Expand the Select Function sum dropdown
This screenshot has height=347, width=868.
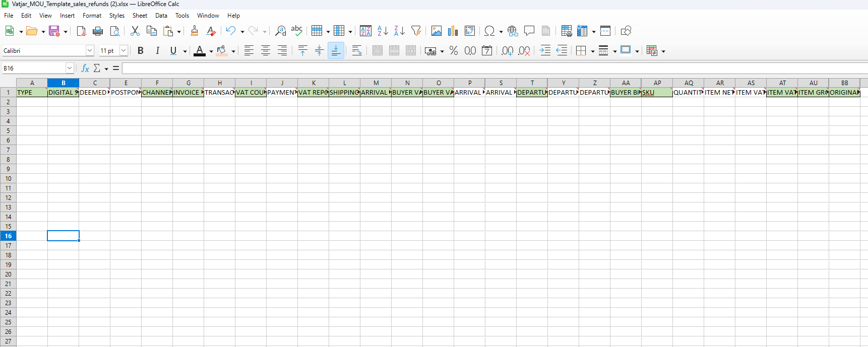(x=106, y=68)
